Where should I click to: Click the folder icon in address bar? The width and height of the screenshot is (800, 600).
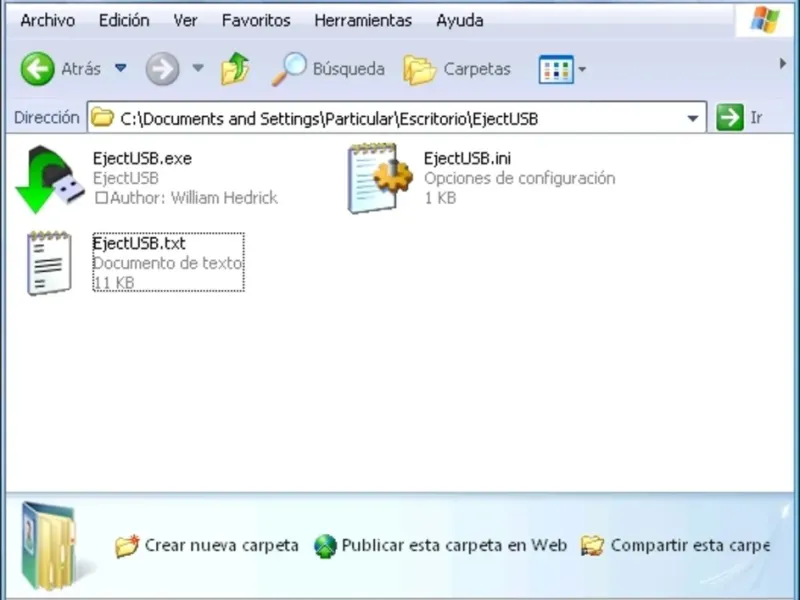(x=103, y=117)
